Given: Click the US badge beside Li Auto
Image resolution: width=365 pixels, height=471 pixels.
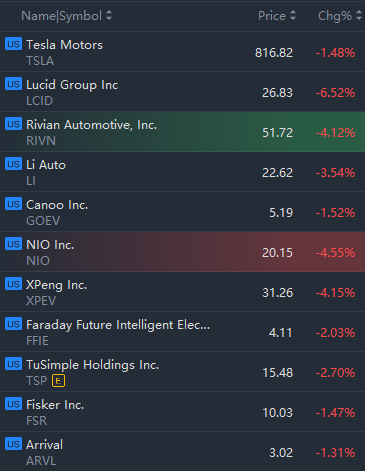Looking at the screenshot, I should (x=13, y=164).
